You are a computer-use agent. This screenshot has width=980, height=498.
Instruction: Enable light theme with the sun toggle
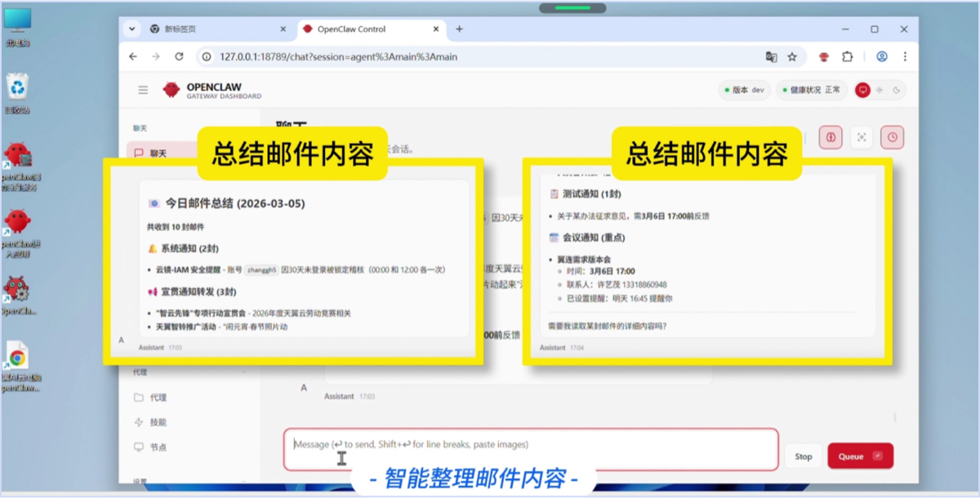[880, 90]
